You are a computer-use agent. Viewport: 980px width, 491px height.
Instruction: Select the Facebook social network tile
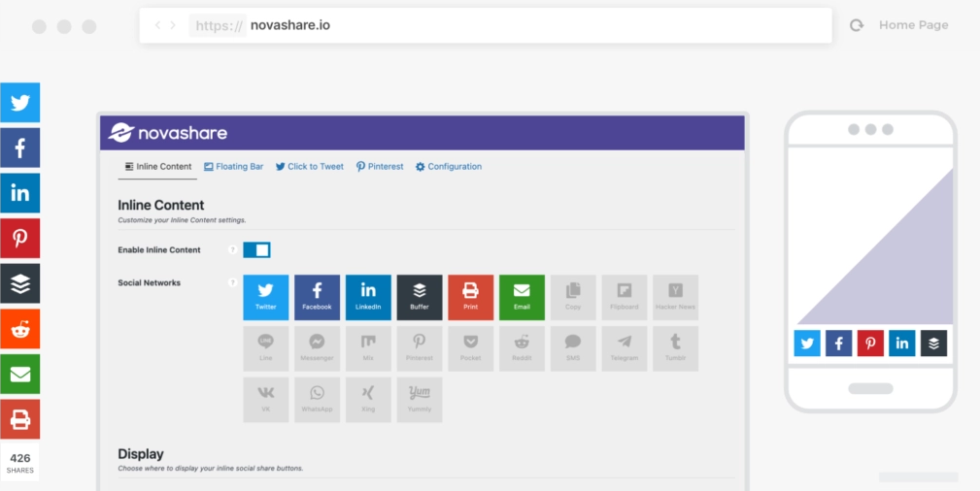(317, 297)
